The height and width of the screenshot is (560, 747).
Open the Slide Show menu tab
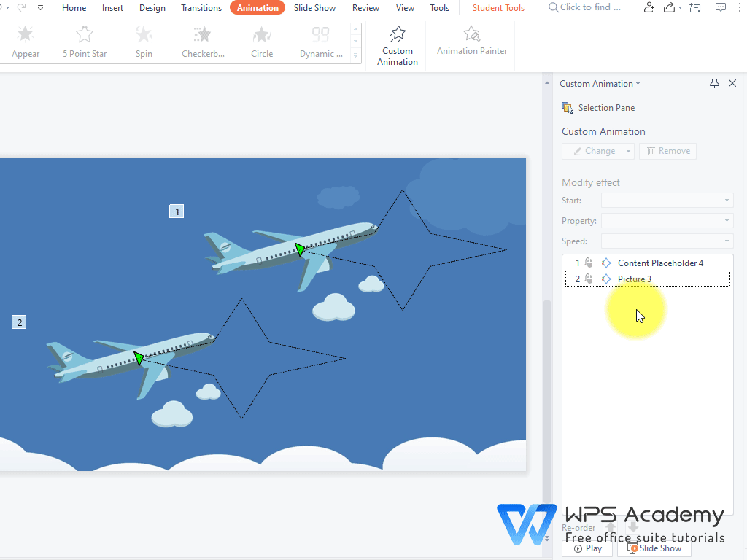(314, 8)
